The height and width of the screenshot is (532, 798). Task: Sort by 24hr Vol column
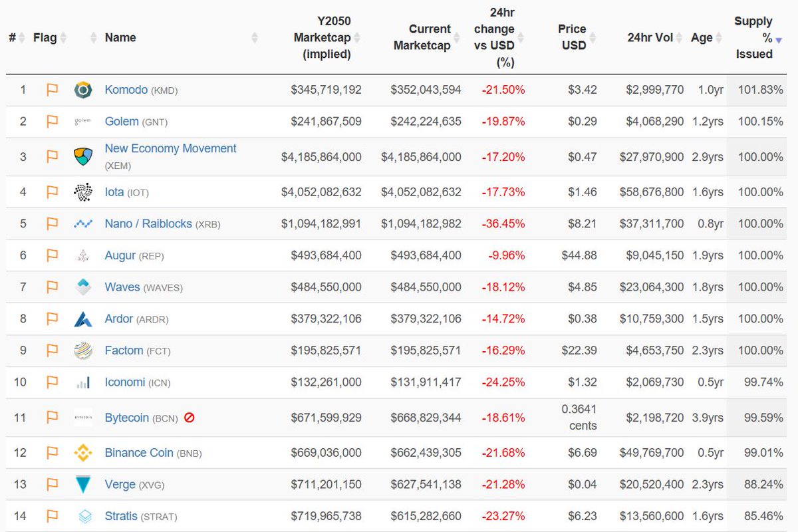(x=654, y=38)
